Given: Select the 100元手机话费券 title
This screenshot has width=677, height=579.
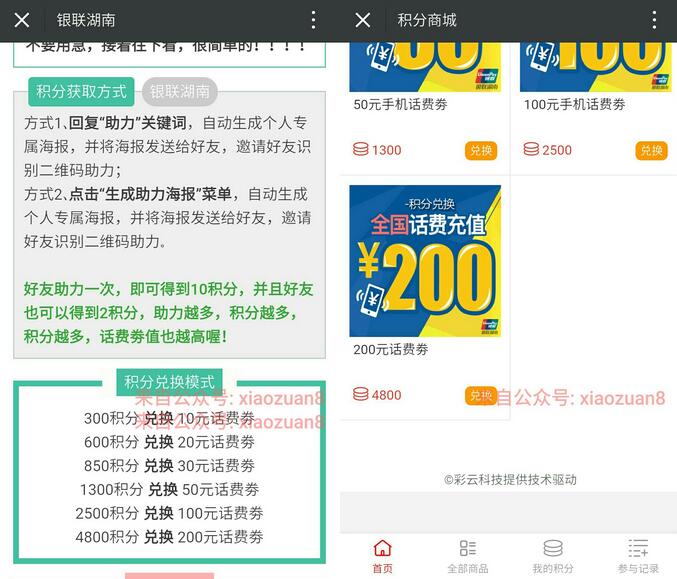Looking at the screenshot, I should 575,104.
